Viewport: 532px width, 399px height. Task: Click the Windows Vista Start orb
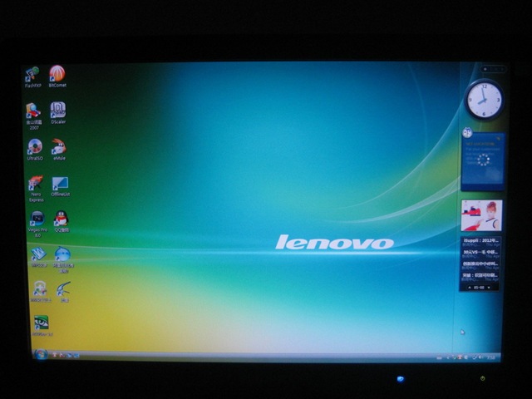(41, 355)
